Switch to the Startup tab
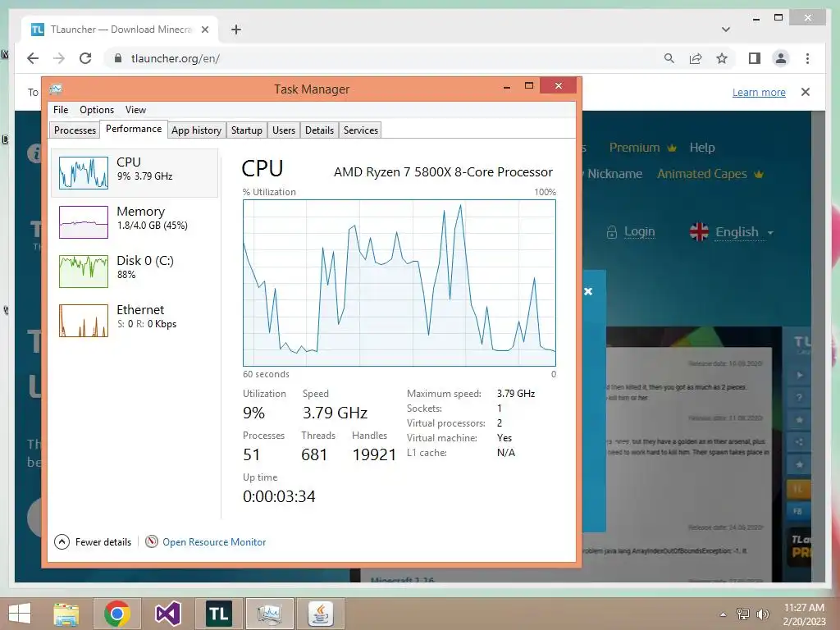Screen dimensions: 840x630 coord(246,130)
